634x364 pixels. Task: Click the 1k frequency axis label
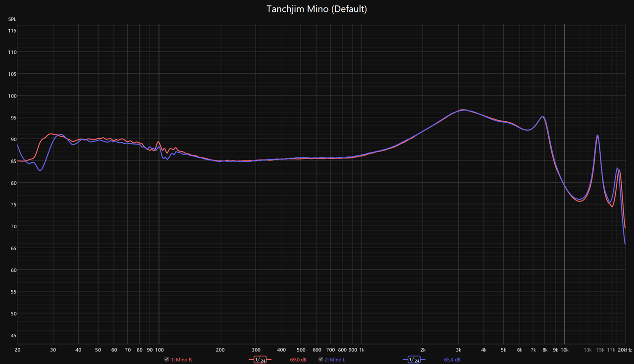coord(362,350)
